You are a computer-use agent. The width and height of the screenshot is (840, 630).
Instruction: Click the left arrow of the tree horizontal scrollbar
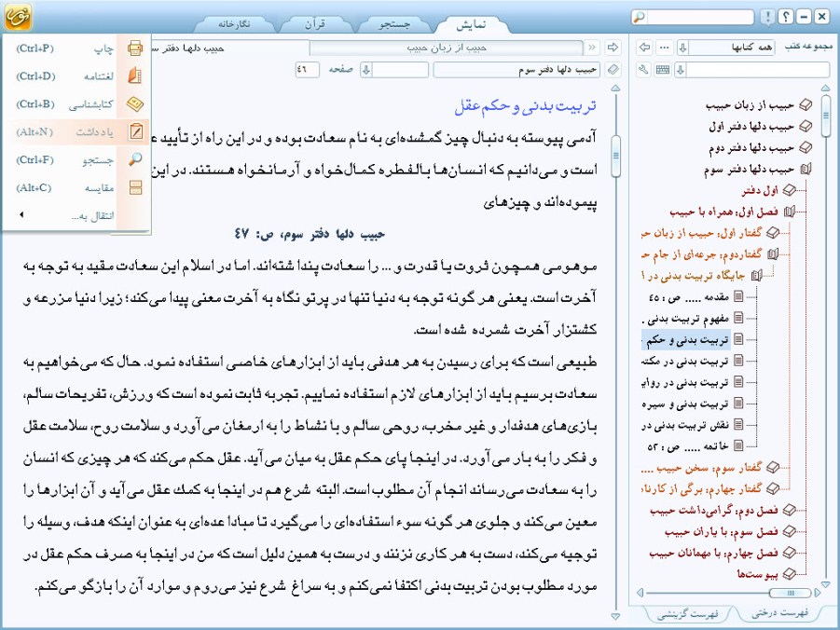[640, 593]
